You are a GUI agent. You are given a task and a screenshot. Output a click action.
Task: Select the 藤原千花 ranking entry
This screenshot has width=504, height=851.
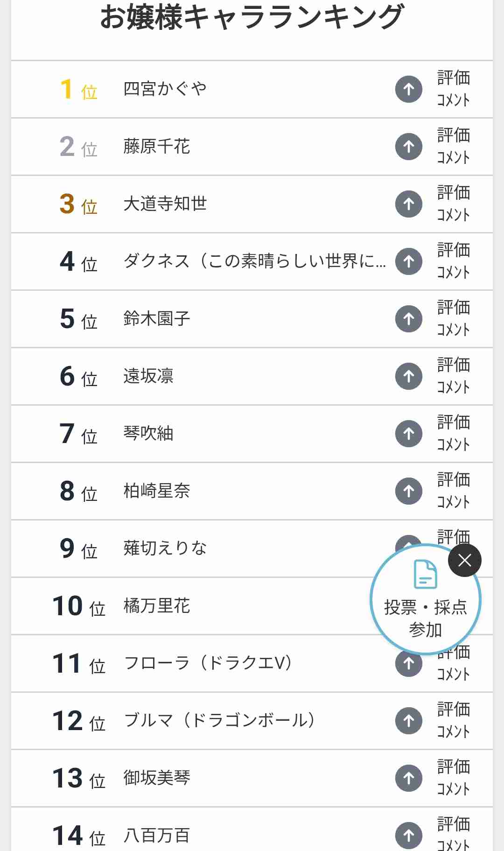click(x=156, y=147)
